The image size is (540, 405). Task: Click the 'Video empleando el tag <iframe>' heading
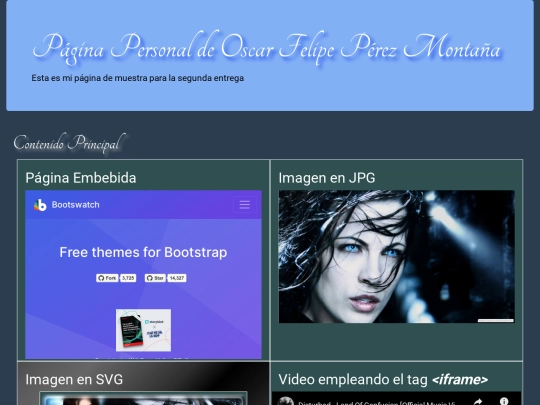coord(383,380)
